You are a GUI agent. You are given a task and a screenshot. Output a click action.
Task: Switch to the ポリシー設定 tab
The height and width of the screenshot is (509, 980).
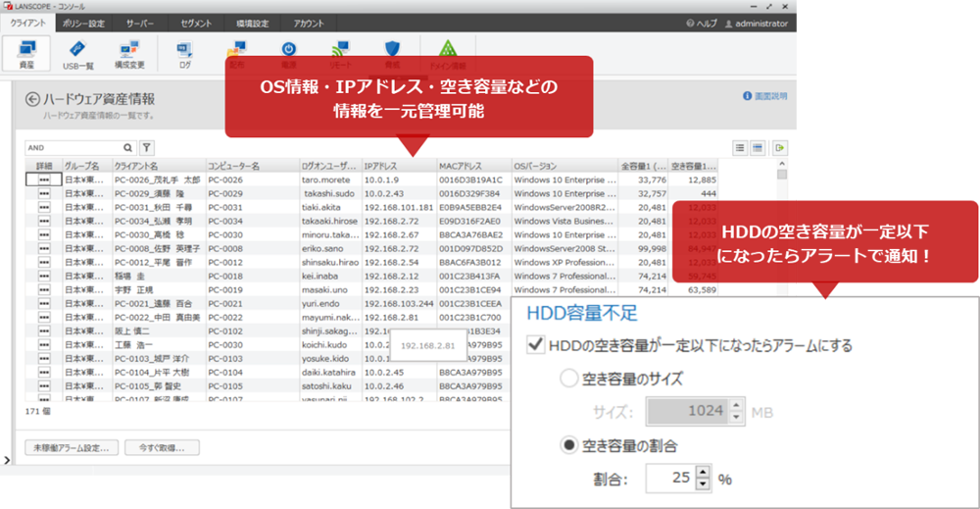[83, 24]
